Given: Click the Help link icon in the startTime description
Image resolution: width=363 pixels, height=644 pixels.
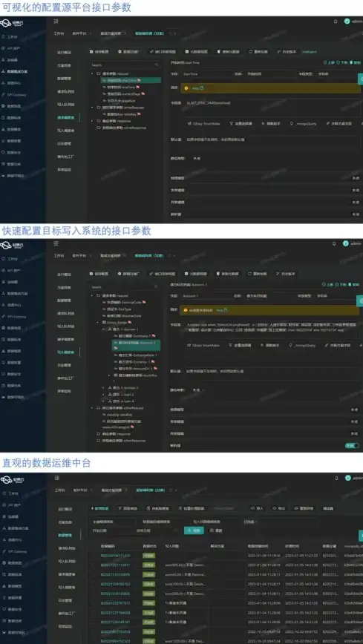Looking at the screenshot, I should pos(201,88).
